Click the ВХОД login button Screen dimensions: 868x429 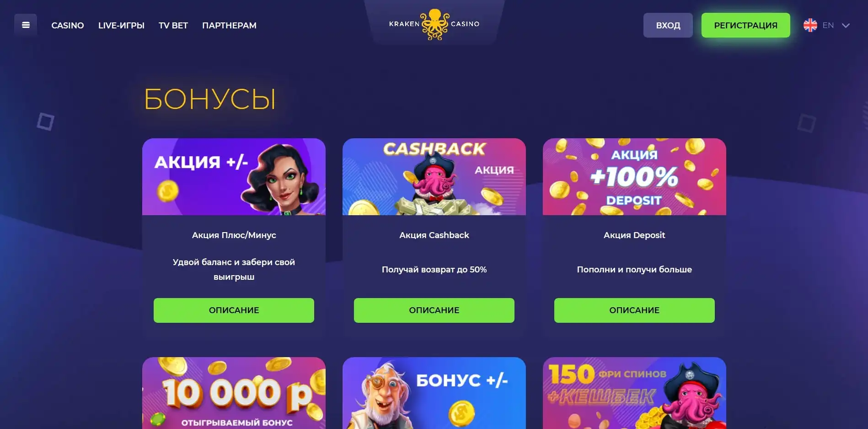(668, 25)
